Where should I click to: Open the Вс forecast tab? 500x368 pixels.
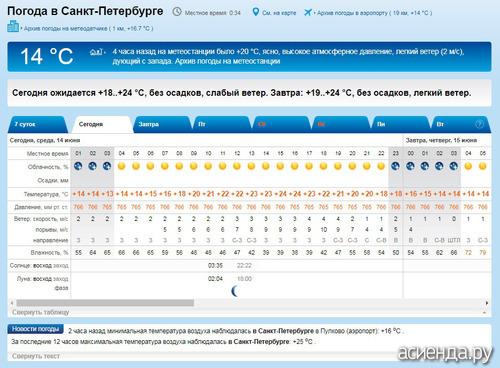click(x=341, y=124)
